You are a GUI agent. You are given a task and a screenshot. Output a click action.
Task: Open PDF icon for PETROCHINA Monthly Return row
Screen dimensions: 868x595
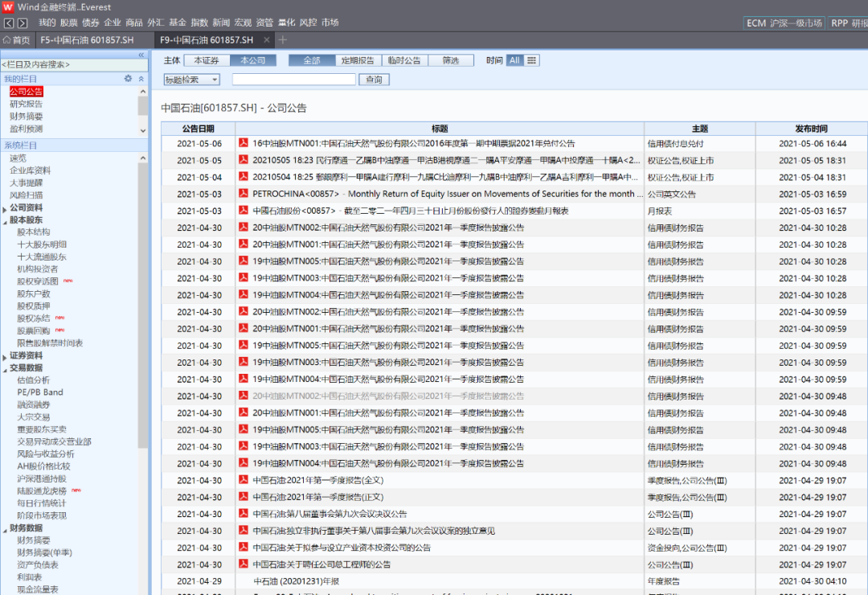pyautogui.click(x=243, y=193)
